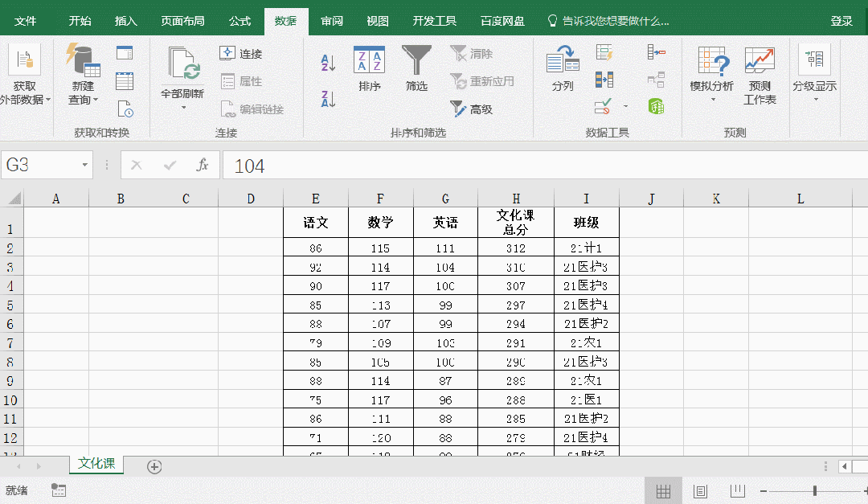Click the From Table icon

coord(125,81)
